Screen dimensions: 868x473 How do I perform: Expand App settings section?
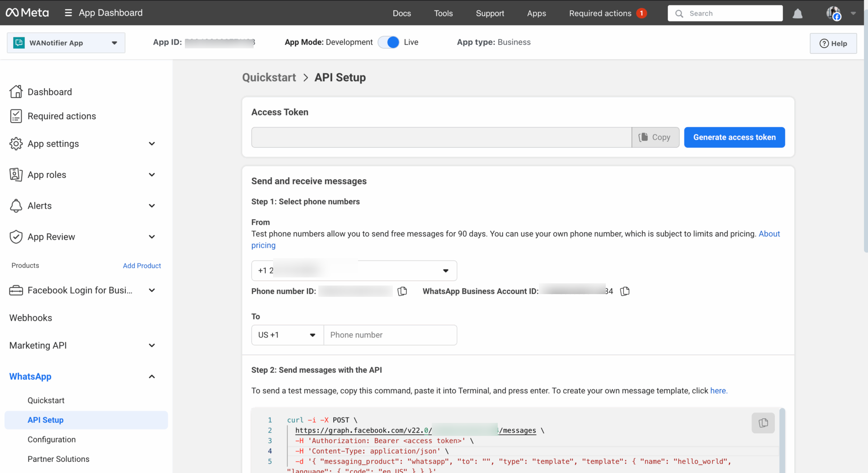click(152, 144)
